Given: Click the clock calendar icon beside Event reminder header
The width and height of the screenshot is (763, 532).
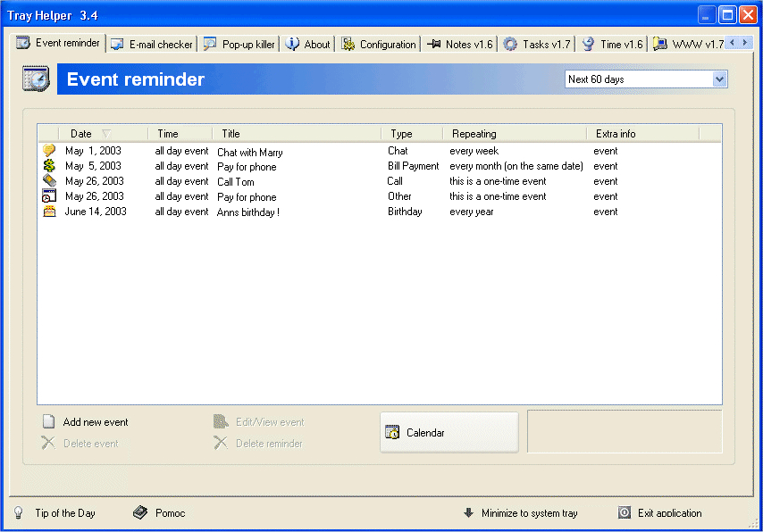Looking at the screenshot, I should pos(36,79).
